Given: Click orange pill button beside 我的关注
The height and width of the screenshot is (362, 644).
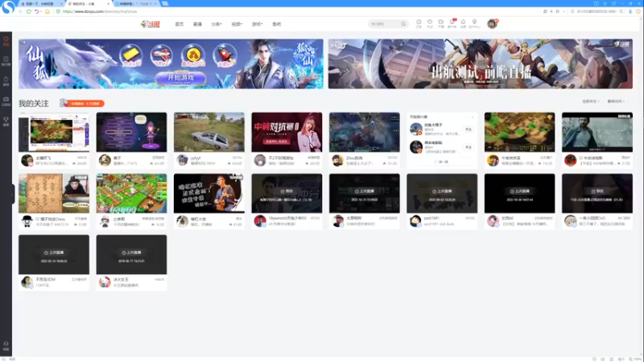Looking at the screenshot, I should [85, 104].
